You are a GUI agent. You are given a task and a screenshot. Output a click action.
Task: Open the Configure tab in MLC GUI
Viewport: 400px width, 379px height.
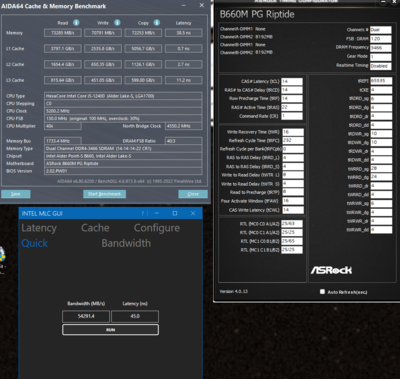(x=157, y=228)
